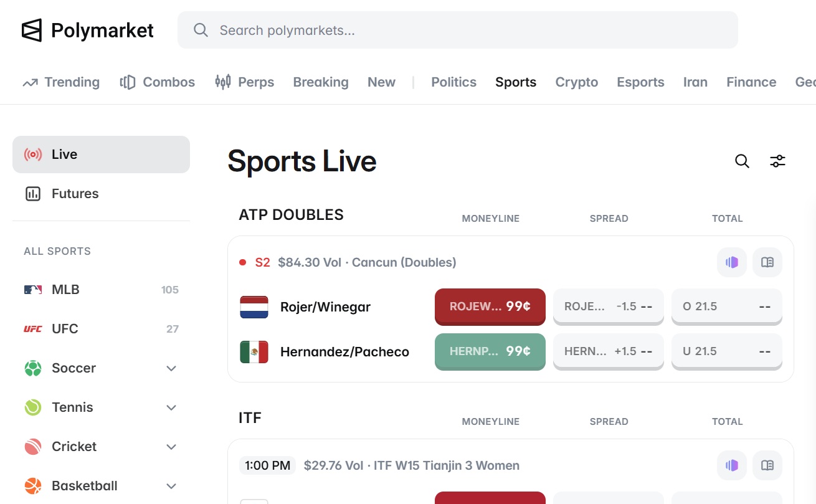The height and width of the screenshot is (504, 816).
Task: Expand the Basketball category chevron
Action: [x=171, y=486]
